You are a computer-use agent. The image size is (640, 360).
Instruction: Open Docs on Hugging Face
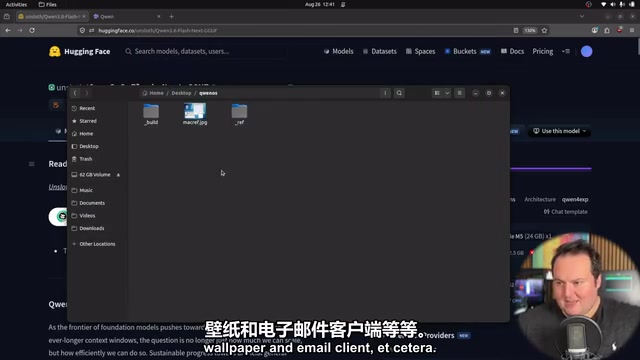pyautogui.click(x=512, y=51)
